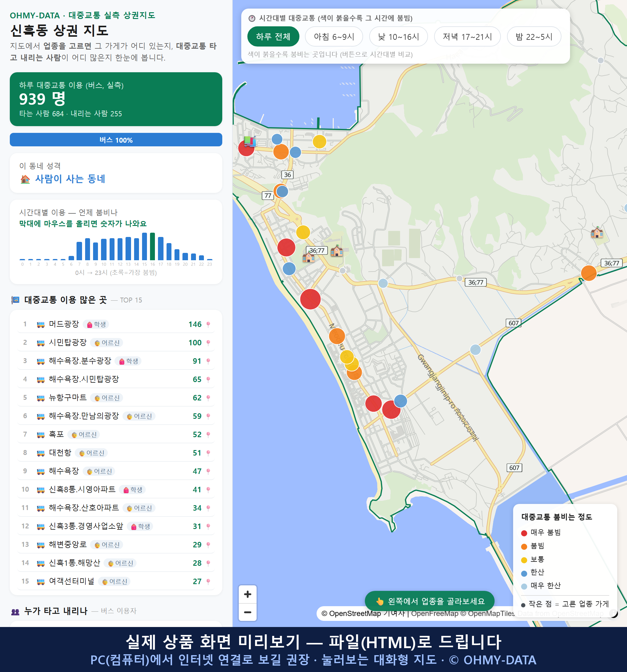Select the 해수욕장.산호아파트 list row

tap(116, 508)
